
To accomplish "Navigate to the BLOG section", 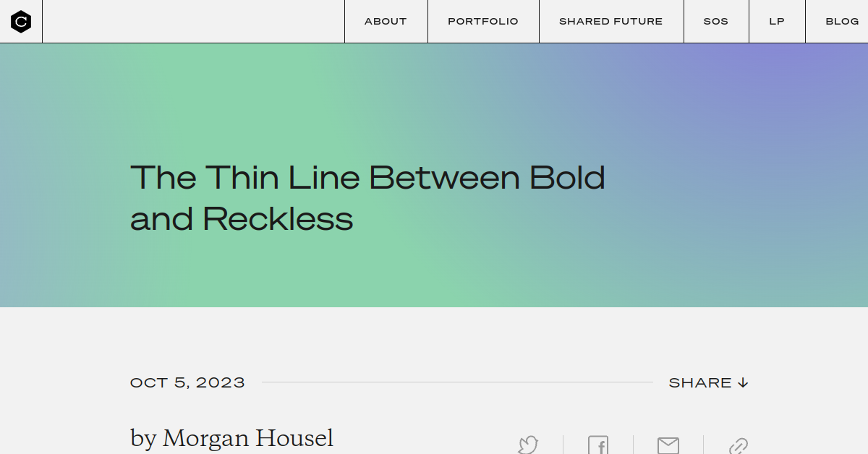I will (x=842, y=22).
